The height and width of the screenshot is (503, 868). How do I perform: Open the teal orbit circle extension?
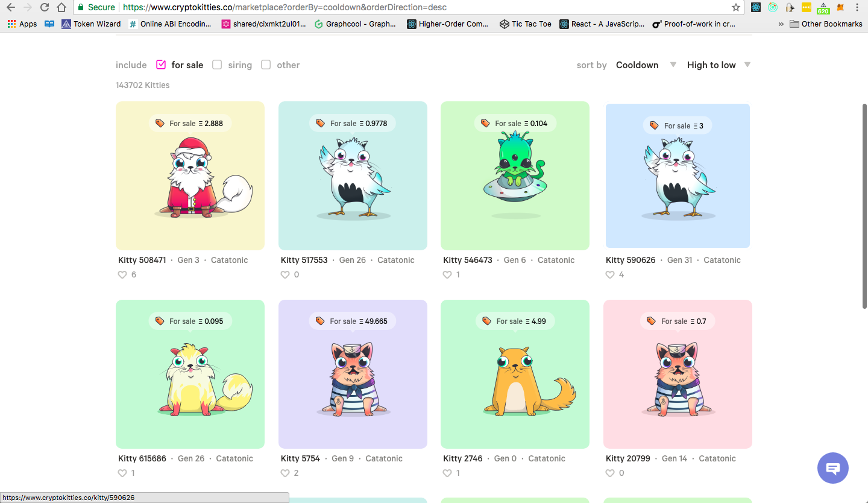tap(773, 7)
